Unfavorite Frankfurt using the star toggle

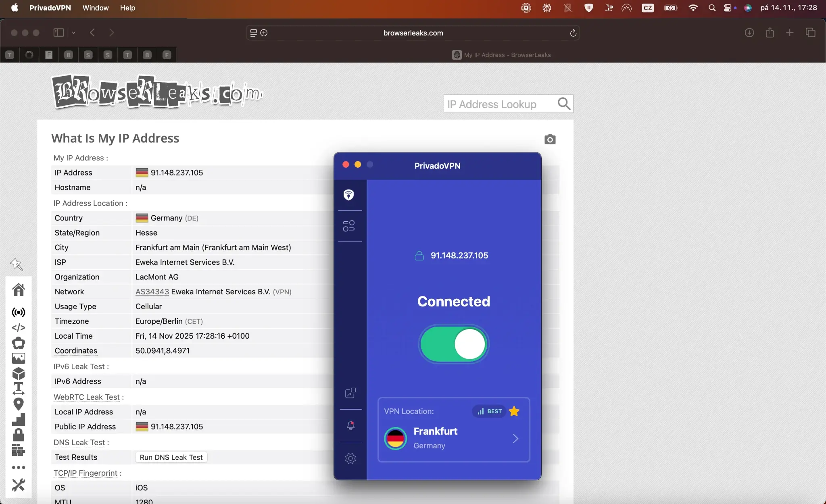tap(514, 411)
